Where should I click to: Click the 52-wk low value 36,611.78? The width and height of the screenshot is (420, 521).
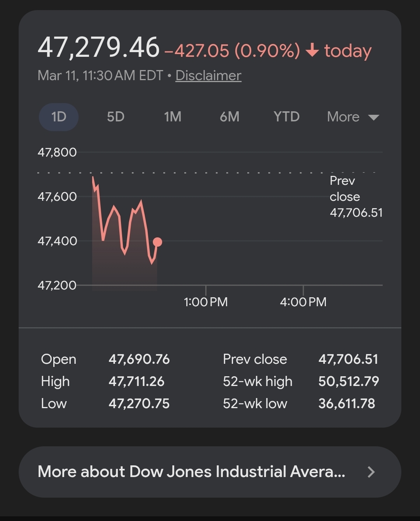point(346,403)
